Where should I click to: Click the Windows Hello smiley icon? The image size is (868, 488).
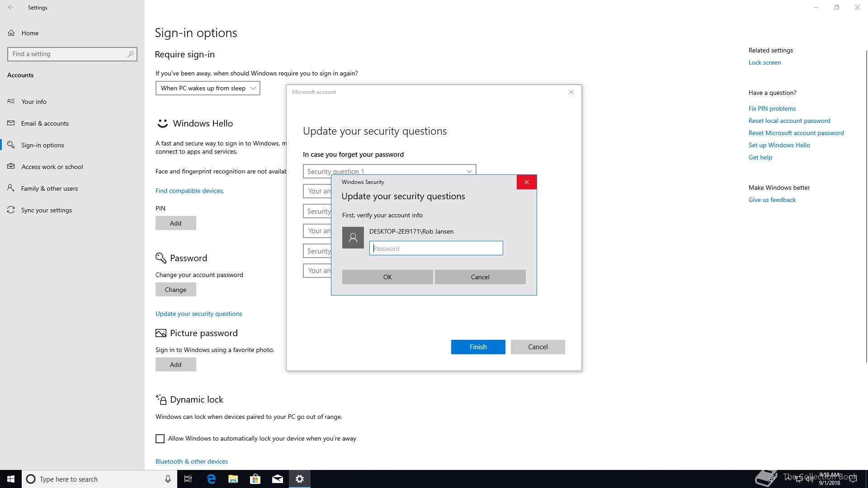point(162,123)
